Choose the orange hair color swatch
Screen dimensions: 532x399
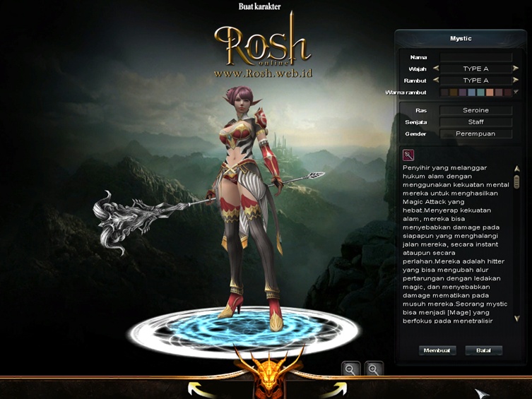[x=490, y=93]
